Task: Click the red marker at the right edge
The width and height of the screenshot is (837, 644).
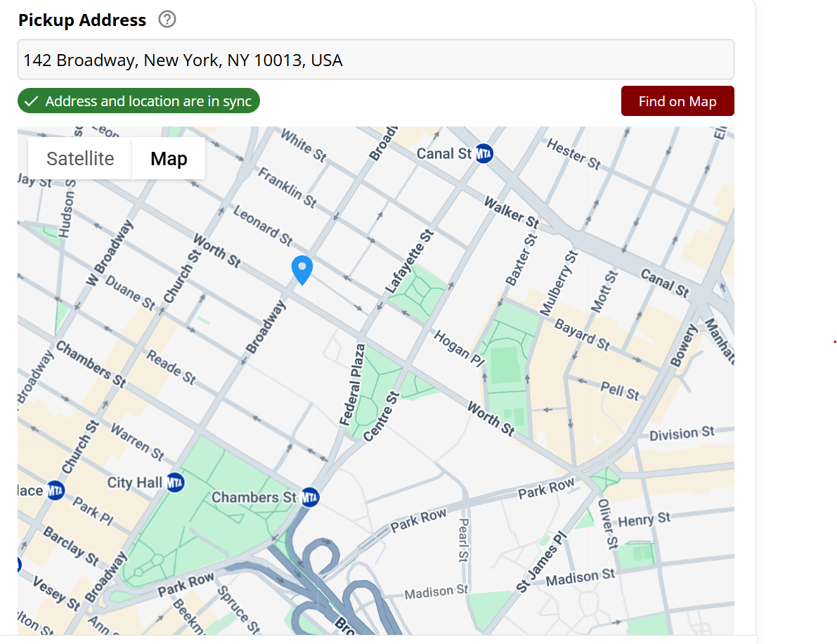Action: coord(834,342)
